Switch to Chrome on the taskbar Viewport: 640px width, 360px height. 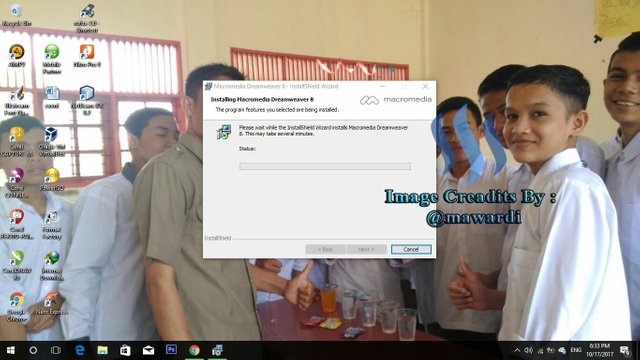coord(194,350)
